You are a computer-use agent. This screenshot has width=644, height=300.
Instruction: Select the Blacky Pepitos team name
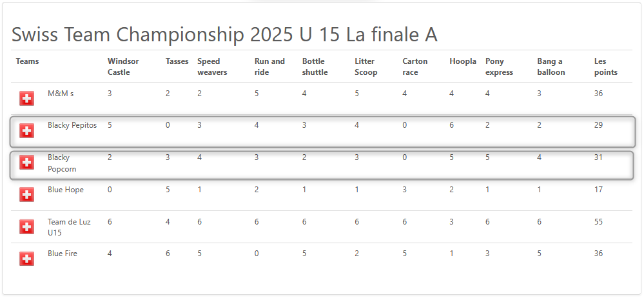click(72, 125)
